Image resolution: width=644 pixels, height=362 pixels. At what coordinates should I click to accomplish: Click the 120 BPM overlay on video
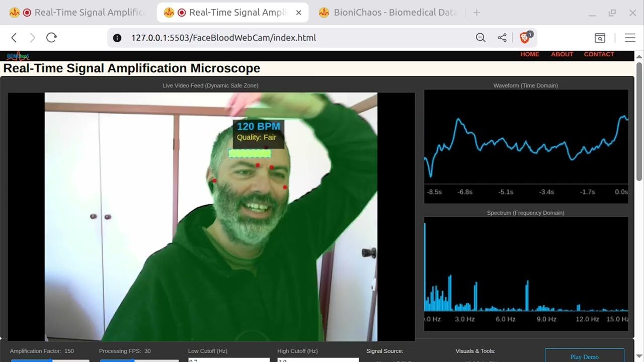259,126
